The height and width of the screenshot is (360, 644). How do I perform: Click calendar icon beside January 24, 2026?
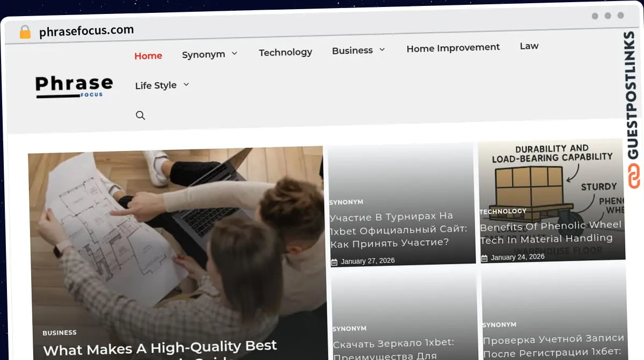[x=484, y=258]
